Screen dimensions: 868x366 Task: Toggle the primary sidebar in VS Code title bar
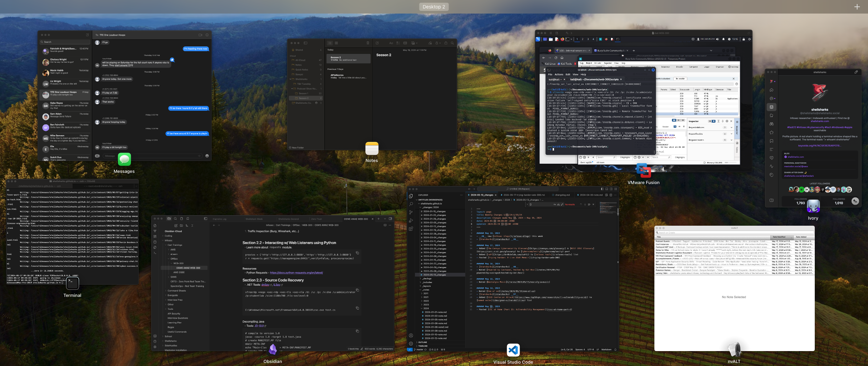602,189
